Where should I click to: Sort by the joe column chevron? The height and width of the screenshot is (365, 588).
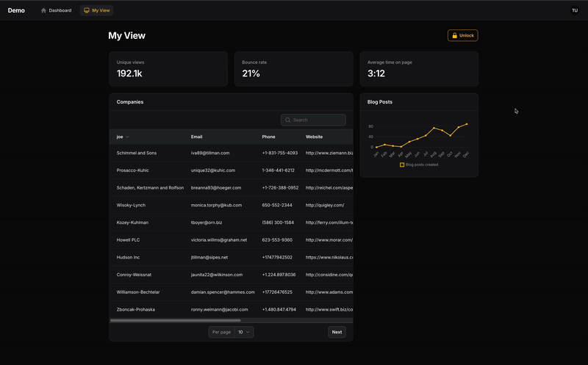point(127,137)
